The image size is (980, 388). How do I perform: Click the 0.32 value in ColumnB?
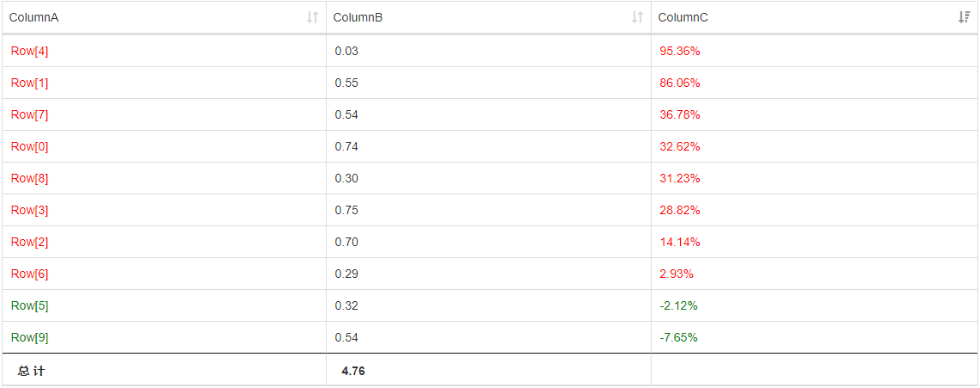pyautogui.click(x=346, y=306)
